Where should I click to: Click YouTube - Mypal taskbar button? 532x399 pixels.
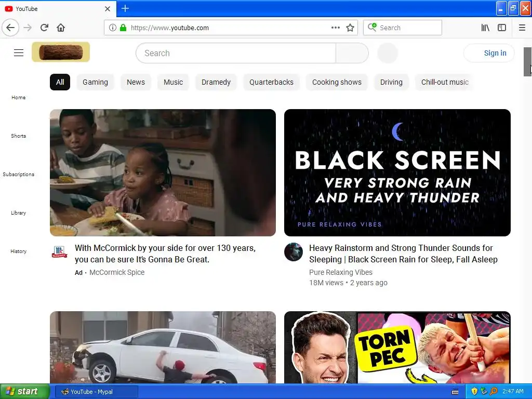click(x=96, y=392)
